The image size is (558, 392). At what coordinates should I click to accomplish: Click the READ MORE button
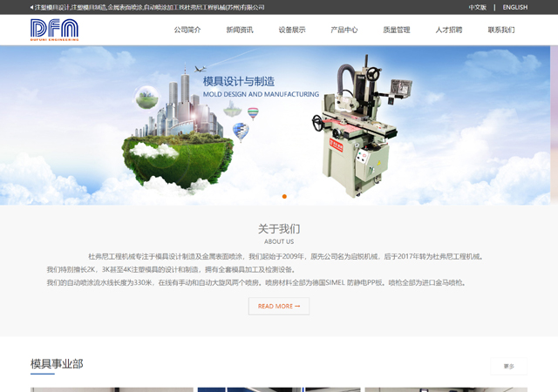279,306
